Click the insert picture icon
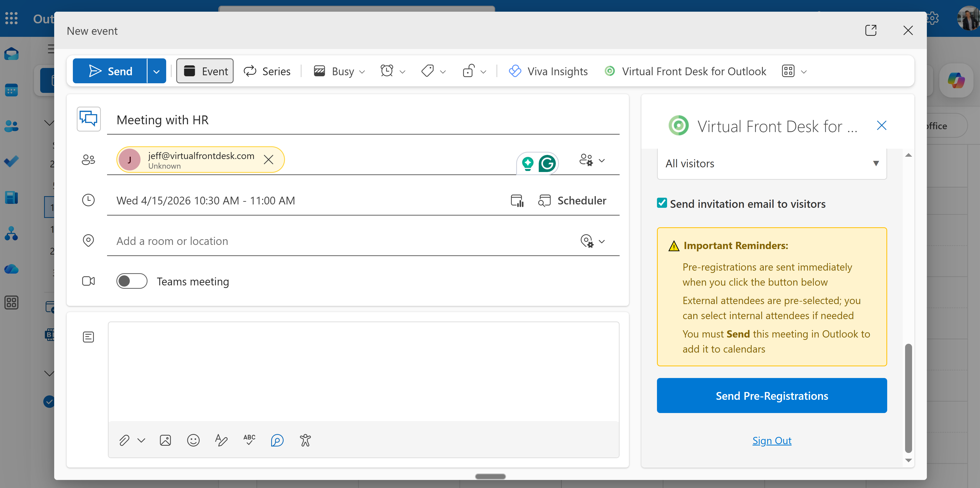The image size is (980, 488). pos(165,441)
